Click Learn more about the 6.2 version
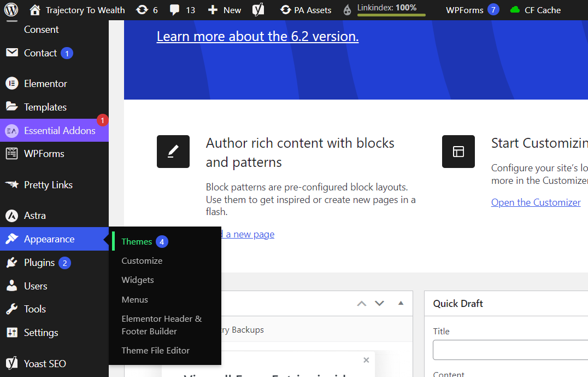 click(x=257, y=37)
